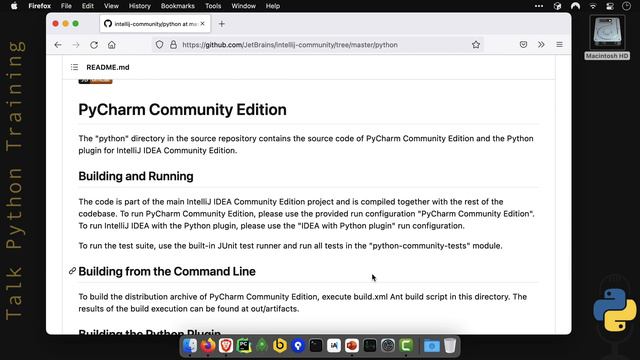Image resolution: width=640 pixels, height=360 pixels.
Task: Open the Edit menu
Action: click(88, 6)
